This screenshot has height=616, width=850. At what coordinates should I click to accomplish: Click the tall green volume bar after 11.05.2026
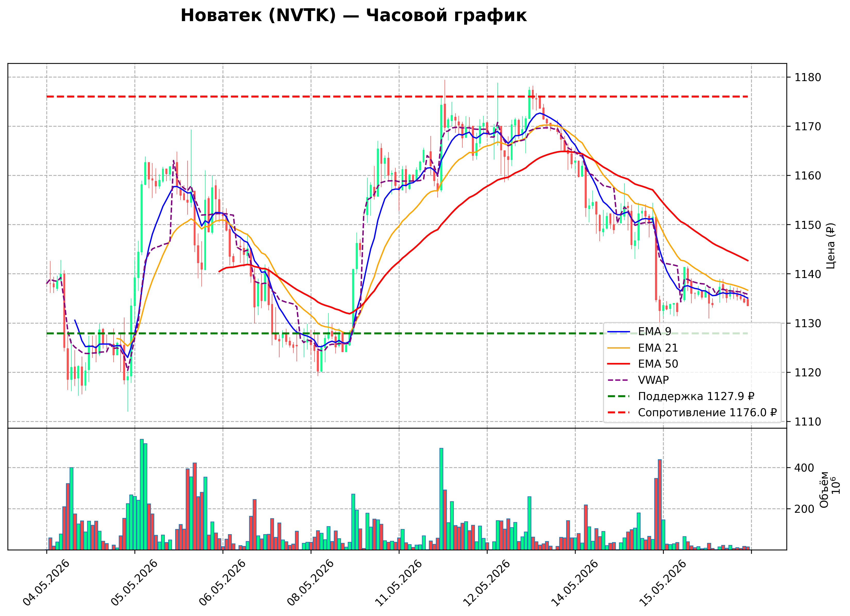click(441, 499)
